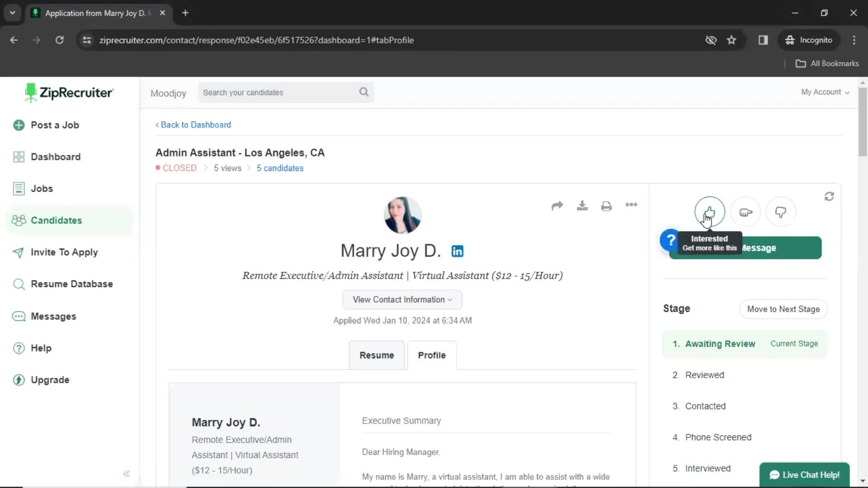868x488 pixels.
Task: Download the candidate's resume
Action: 582,206
